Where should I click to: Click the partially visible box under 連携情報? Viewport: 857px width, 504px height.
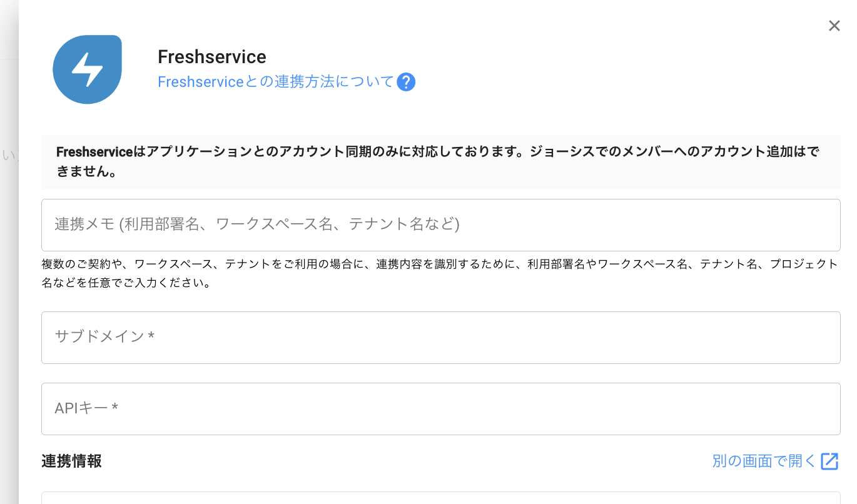pos(440,498)
